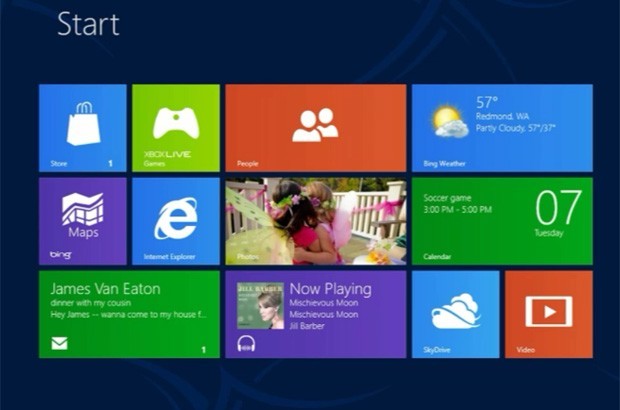Click the 'XBOX LIVE' text logo
620x410 pixels.
167,154
